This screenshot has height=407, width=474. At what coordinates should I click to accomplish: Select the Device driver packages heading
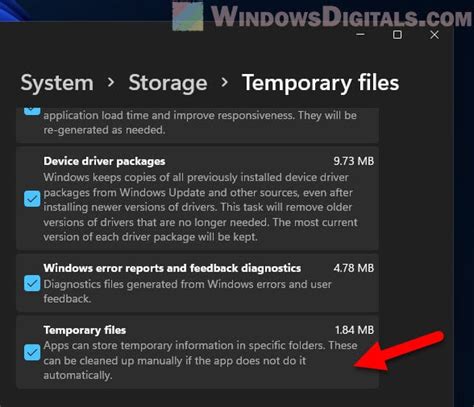pos(104,161)
